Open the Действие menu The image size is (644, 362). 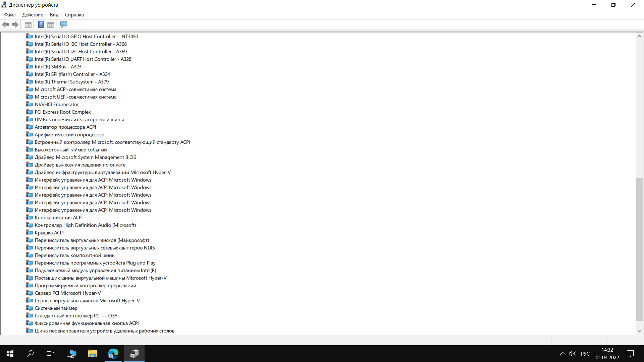click(x=33, y=15)
